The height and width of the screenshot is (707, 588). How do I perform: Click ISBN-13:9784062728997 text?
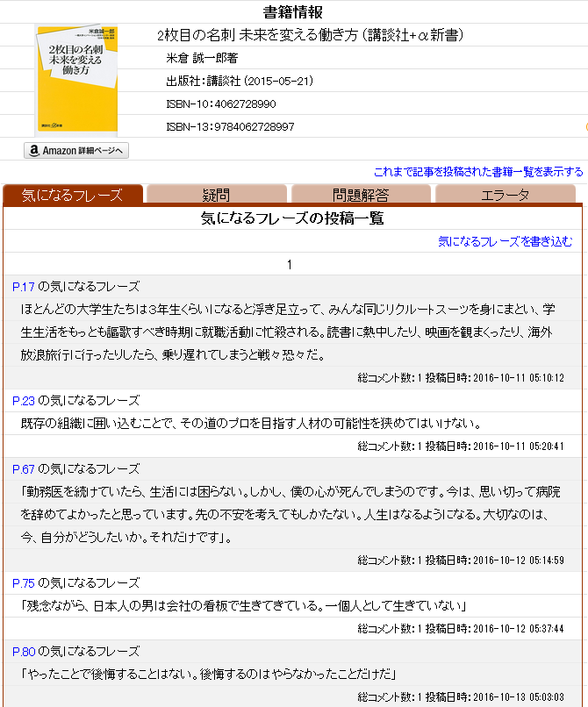tap(230, 127)
